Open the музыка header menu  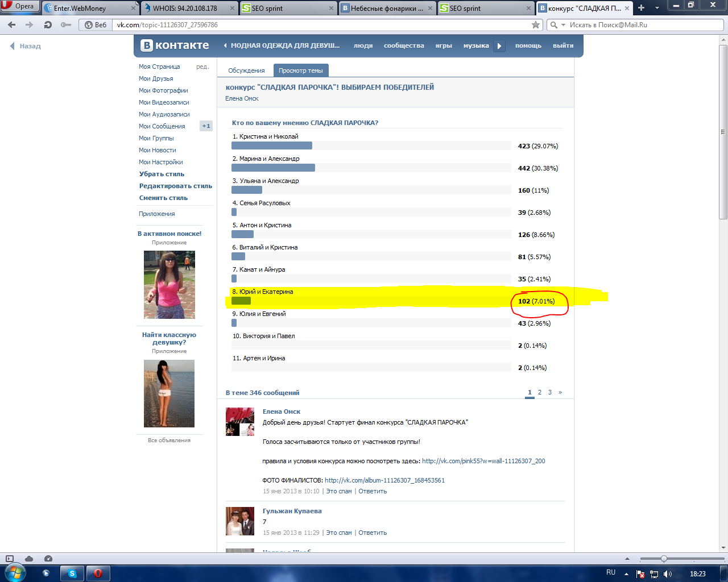476,45
